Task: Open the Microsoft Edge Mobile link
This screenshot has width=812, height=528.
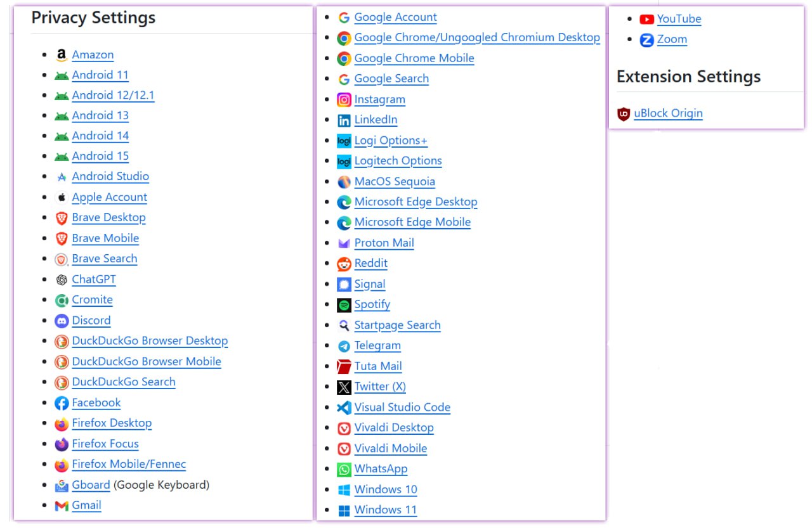Action: coord(412,222)
